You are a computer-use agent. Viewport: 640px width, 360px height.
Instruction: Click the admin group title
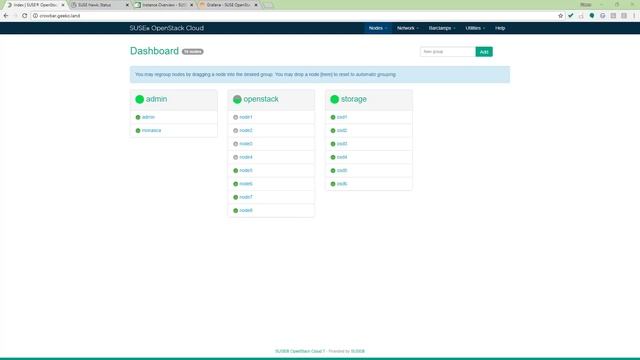pyautogui.click(x=156, y=99)
